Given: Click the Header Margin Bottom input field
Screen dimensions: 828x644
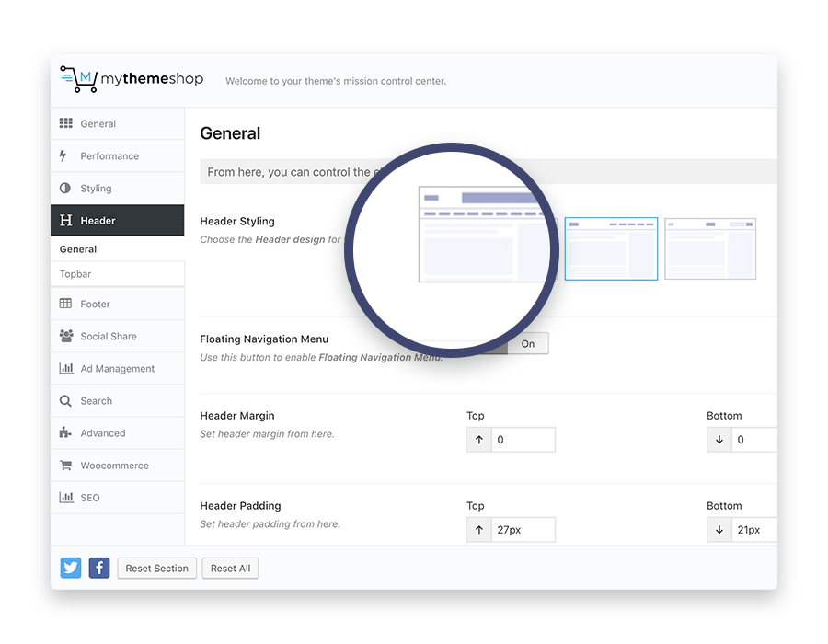Looking at the screenshot, I should coord(754,440).
